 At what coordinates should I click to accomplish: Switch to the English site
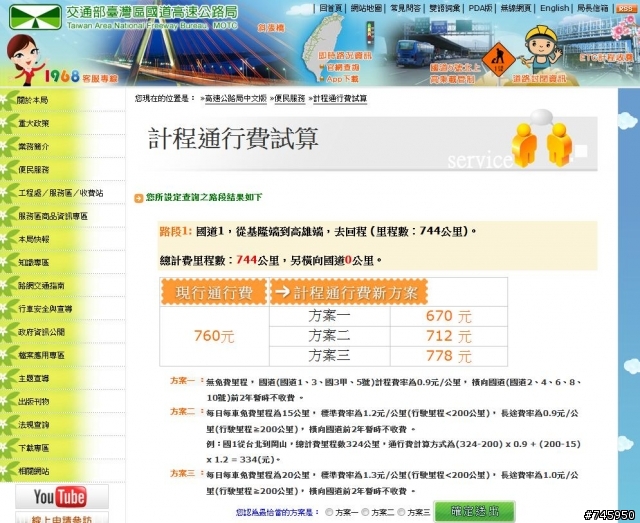[554, 8]
